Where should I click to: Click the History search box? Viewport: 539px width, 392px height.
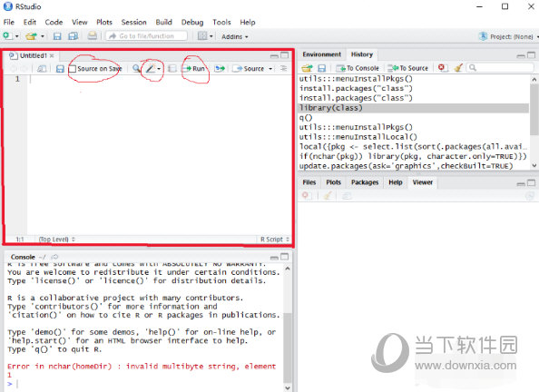(x=500, y=68)
